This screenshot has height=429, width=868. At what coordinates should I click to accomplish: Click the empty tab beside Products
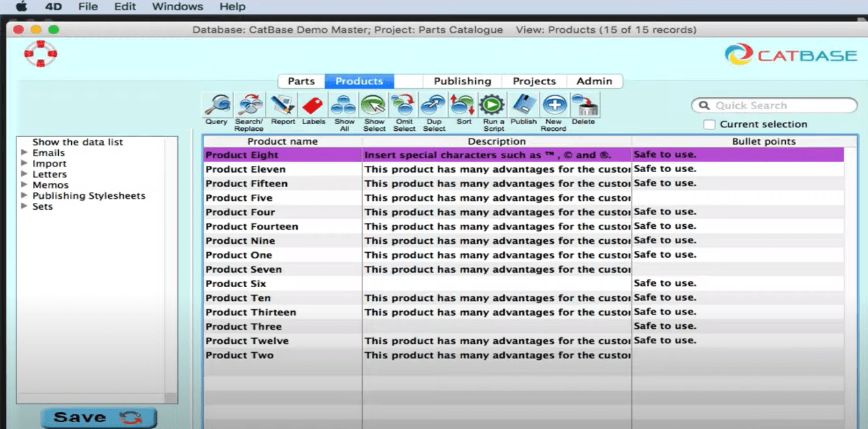point(409,81)
